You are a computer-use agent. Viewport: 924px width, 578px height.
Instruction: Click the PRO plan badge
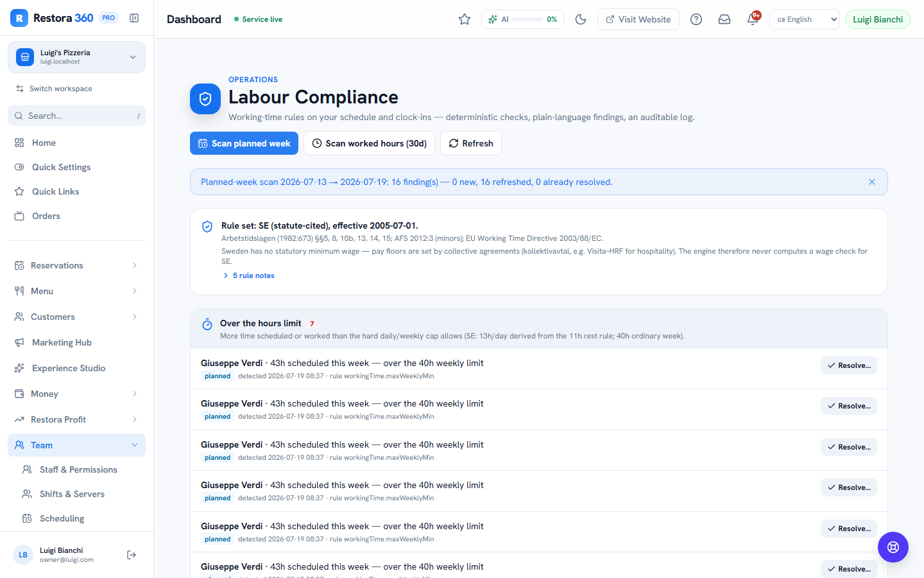108,18
